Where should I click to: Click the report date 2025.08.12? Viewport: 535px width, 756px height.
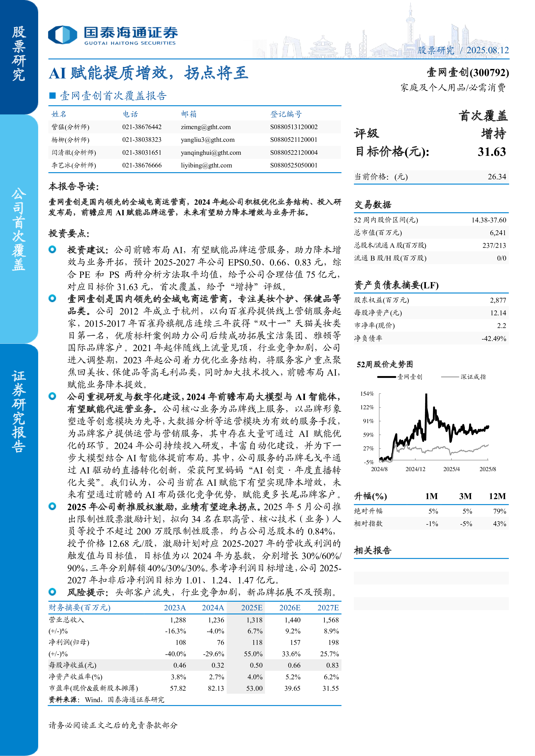coord(488,50)
